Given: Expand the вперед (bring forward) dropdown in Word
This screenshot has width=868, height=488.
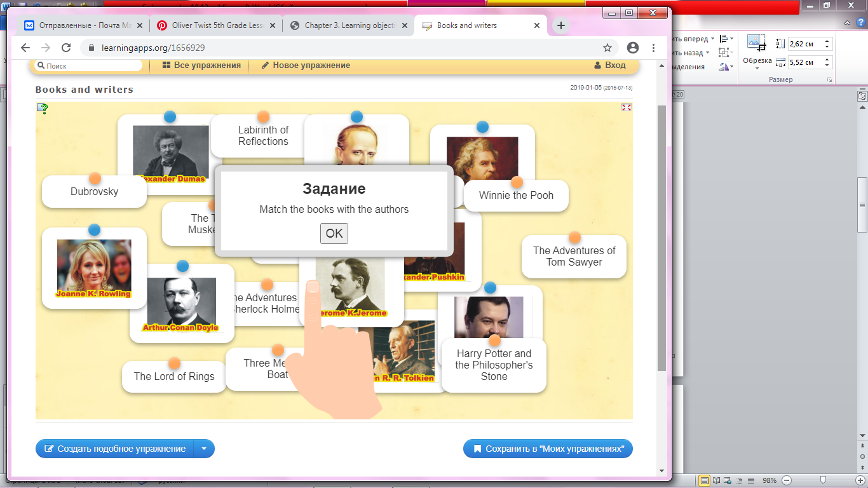Looking at the screenshot, I should coord(712,39).
